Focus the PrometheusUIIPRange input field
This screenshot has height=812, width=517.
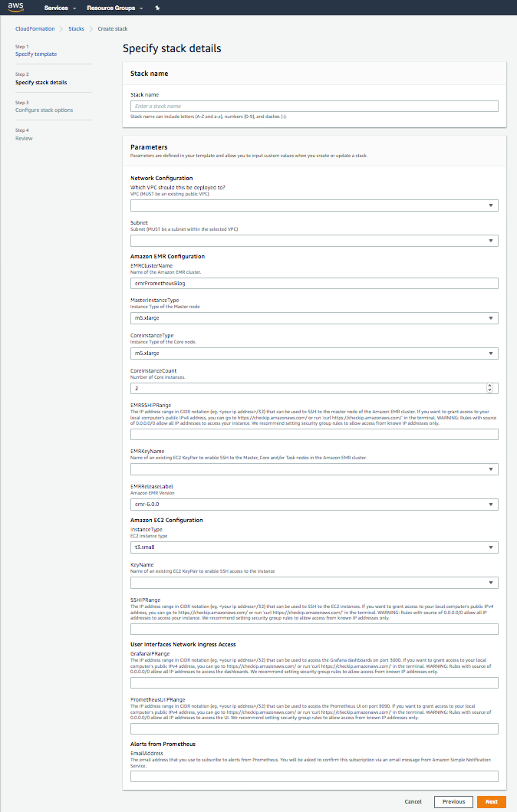click(x=314, y=728)
